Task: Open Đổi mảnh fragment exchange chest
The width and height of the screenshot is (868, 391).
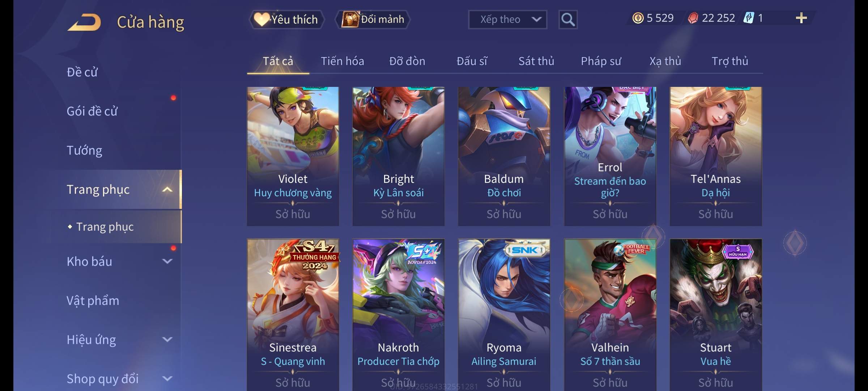Action: tap(373, 20)
